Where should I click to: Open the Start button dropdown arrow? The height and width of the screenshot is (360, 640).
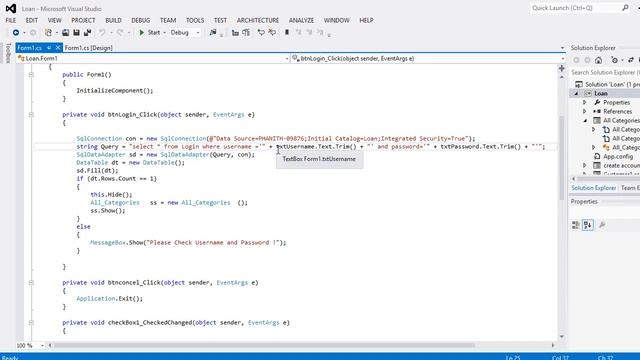pos(164,33)
